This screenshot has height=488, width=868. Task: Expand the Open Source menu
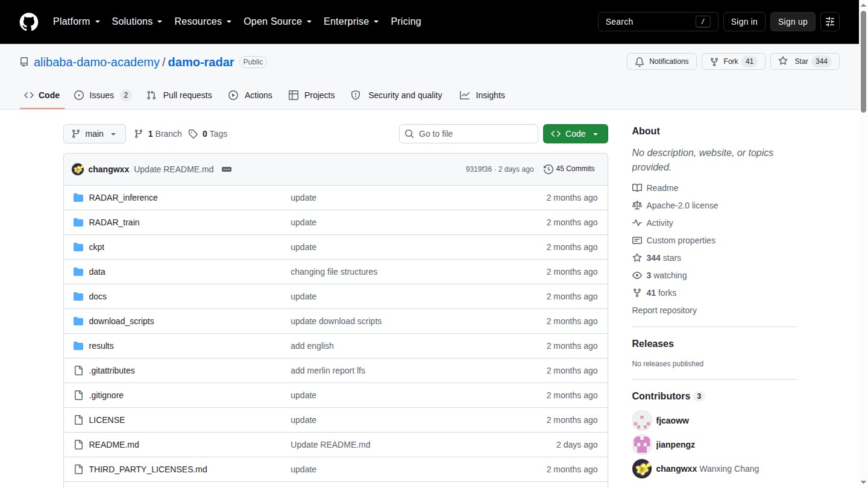278,22
